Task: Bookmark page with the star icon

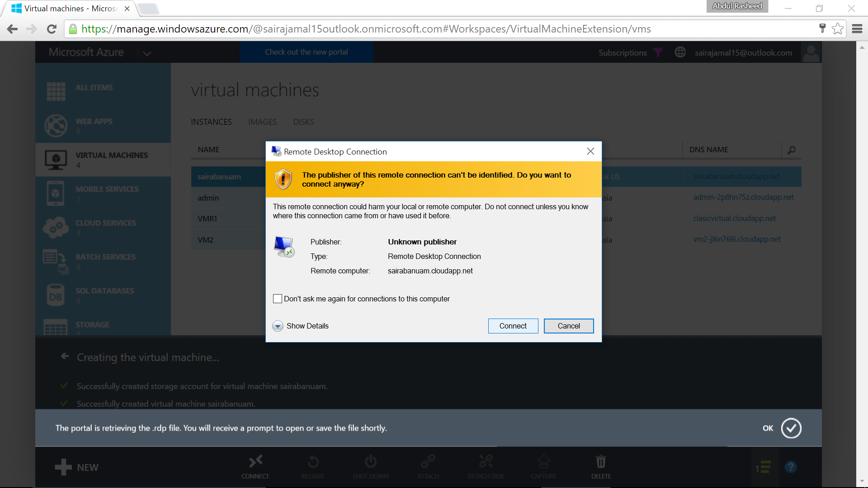Action: click(838, 29)
